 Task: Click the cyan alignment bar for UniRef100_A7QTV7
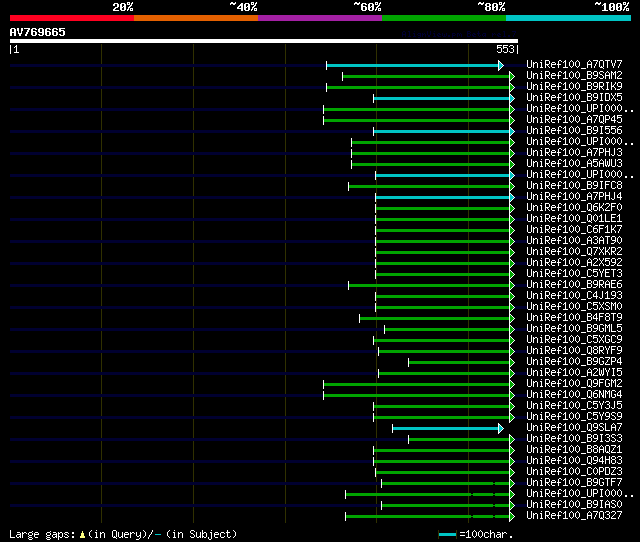(413, 65)
